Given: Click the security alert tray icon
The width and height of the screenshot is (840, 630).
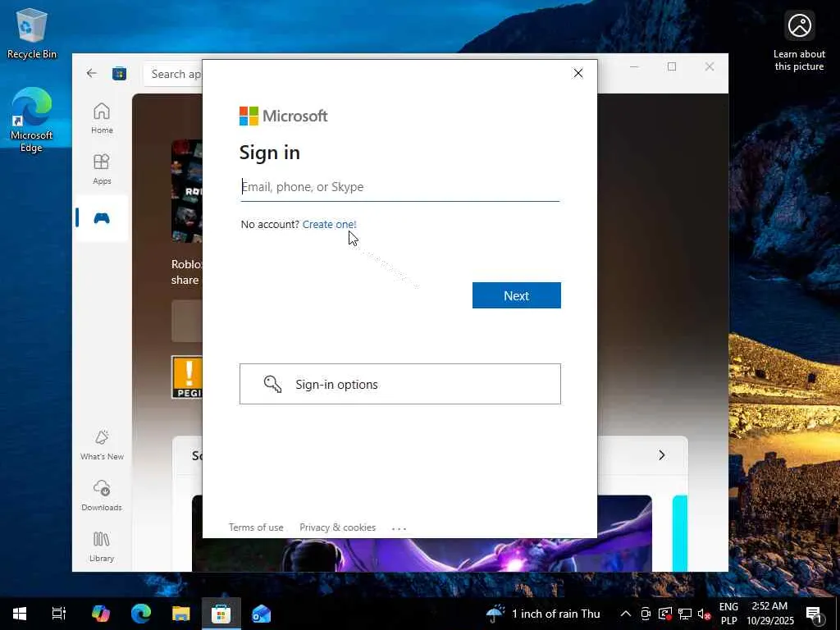Looking at the screenshot, I should 664,614.
